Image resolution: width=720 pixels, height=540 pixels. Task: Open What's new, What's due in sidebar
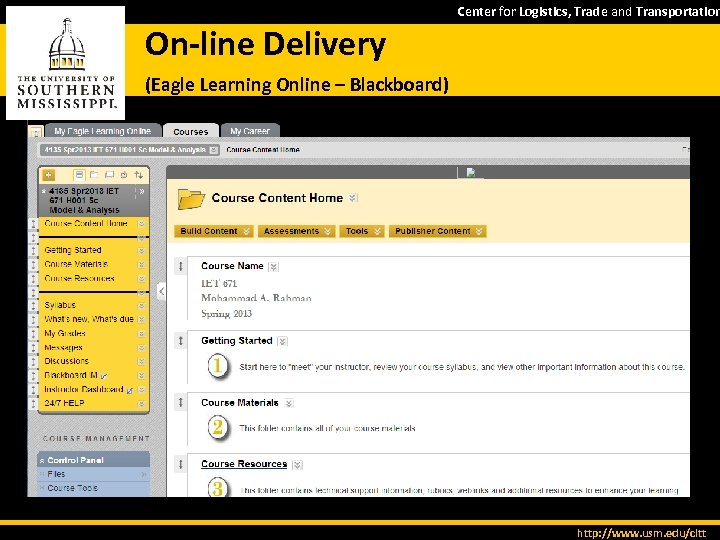pyautogui.click(x=89, y=319)
